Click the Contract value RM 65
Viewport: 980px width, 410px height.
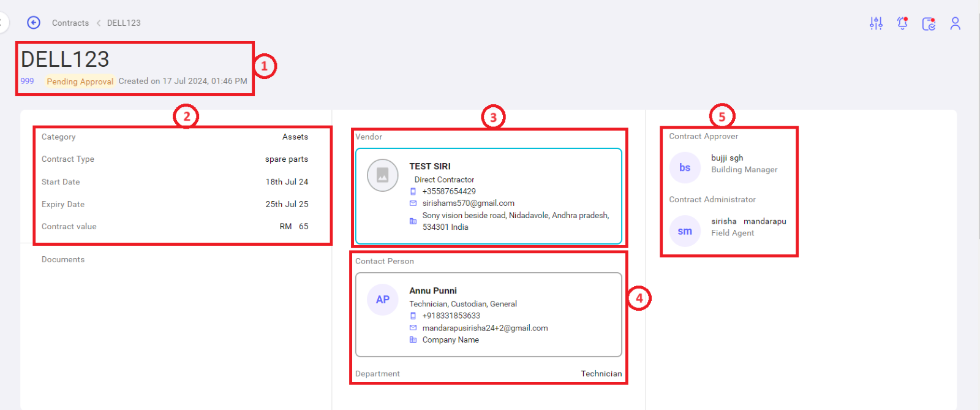294,226
